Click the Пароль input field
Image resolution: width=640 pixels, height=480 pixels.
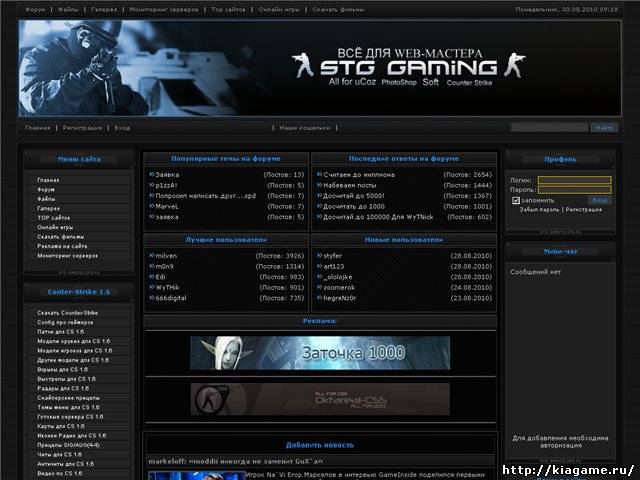pos(574,190)
